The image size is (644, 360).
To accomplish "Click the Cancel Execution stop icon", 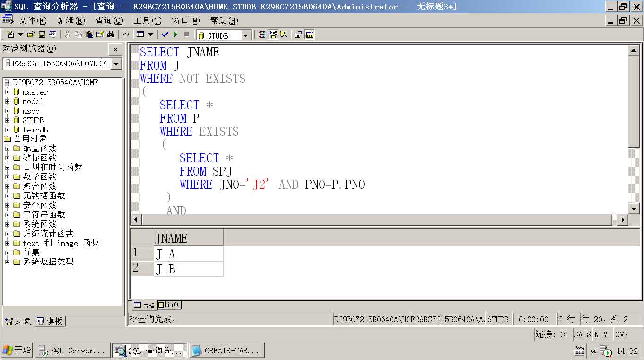I will click(187, 35).
